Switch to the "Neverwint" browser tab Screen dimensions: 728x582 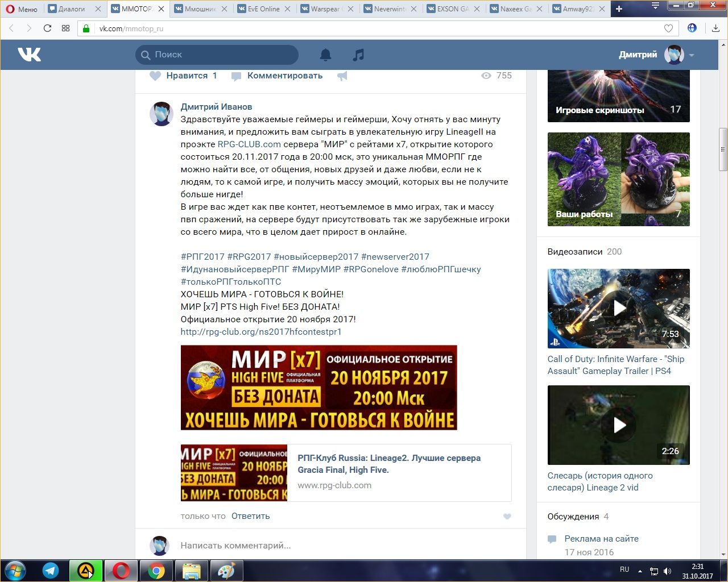[x=390, y=9]
